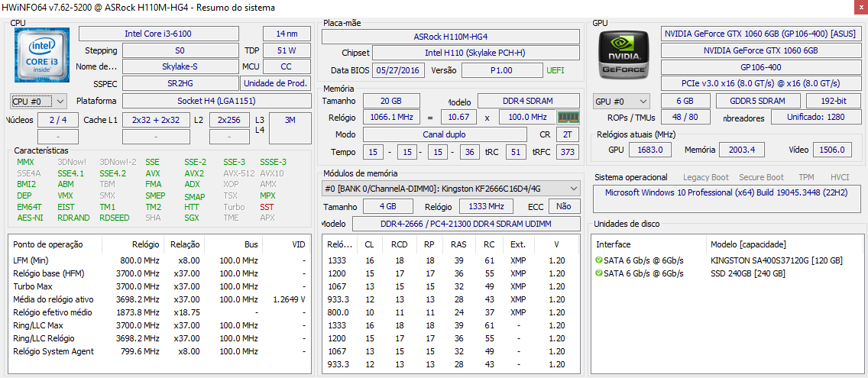Screen dimensions: 868x378
Task: Click the GDDR5 SDRAM memory type field
Action: pos(758,102)
